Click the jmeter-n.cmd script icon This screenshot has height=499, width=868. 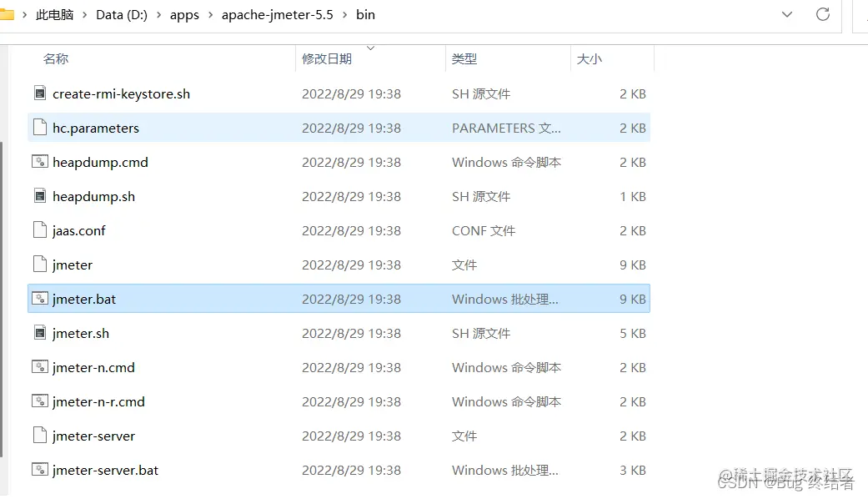pos(40,366)
